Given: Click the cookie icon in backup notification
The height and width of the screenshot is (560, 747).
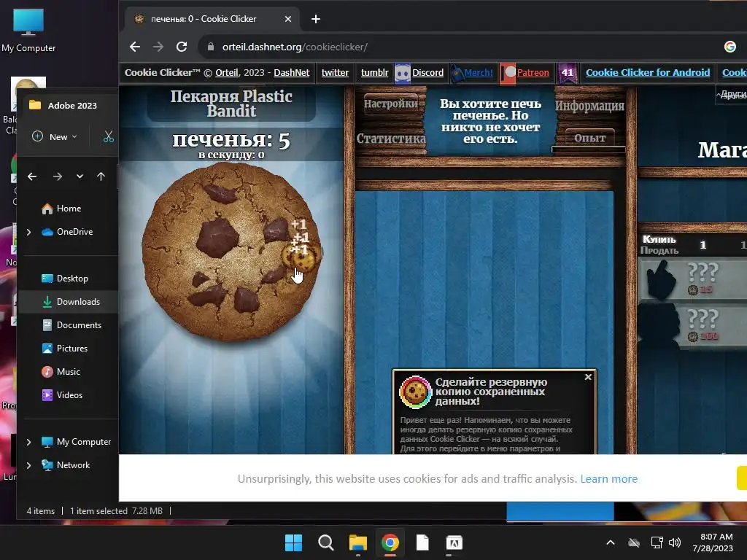Looking at the screenshot, I should [415, 392].
